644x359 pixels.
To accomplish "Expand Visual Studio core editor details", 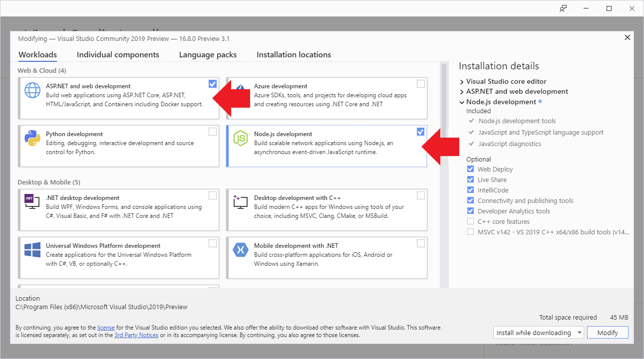I will (462, 81).
